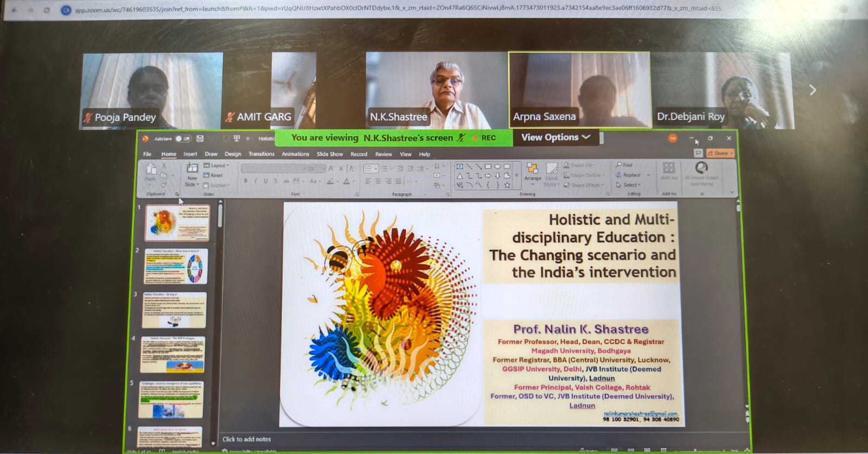Click the notes field 'Click to add notes'
868x454 pixels.
pyautogui.click(x=246, y=439)
